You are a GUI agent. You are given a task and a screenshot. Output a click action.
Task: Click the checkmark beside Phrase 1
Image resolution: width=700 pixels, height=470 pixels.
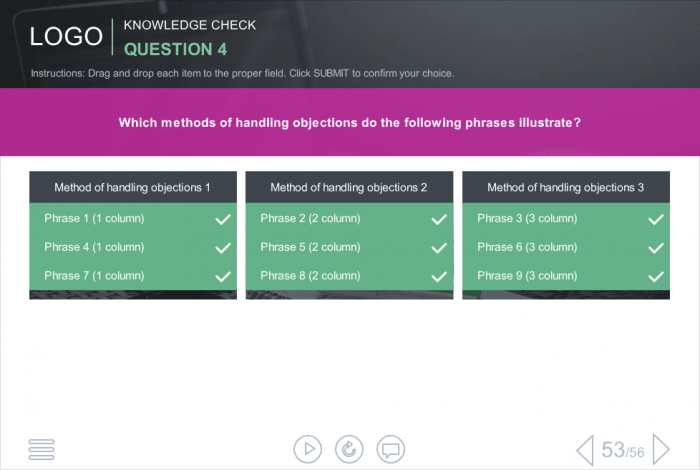tap(223, 219)
